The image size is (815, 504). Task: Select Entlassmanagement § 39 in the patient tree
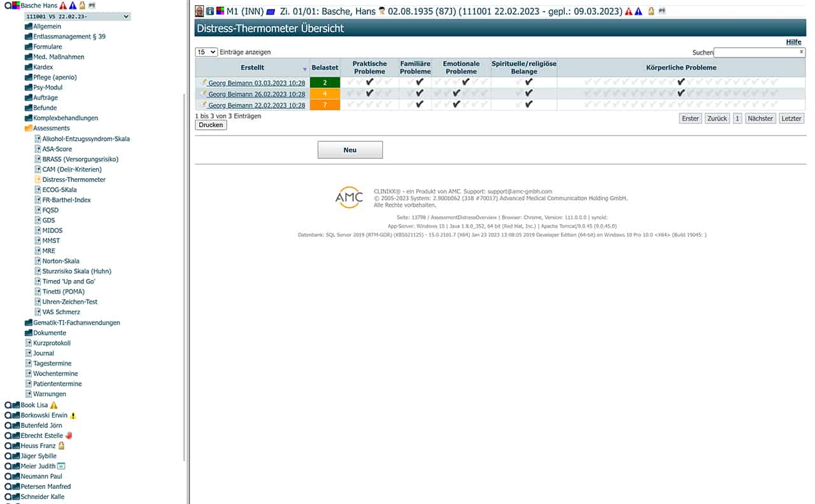69,37
